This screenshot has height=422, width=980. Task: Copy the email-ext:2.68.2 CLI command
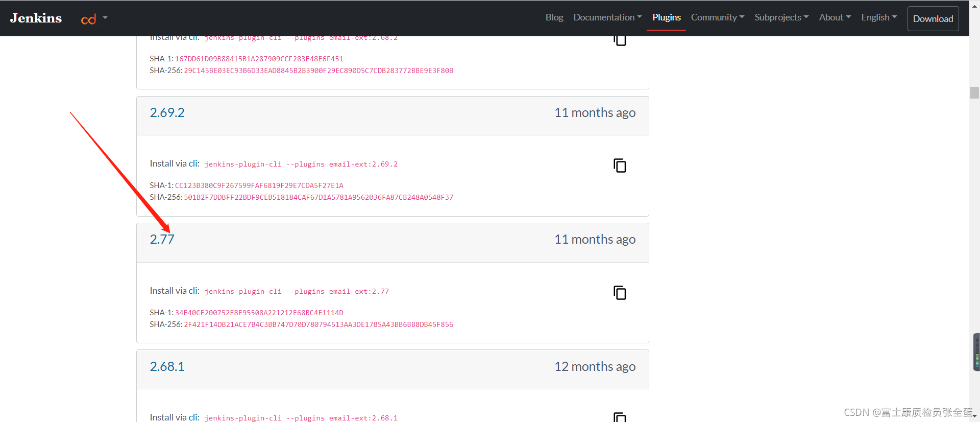[x=620, y=40]
